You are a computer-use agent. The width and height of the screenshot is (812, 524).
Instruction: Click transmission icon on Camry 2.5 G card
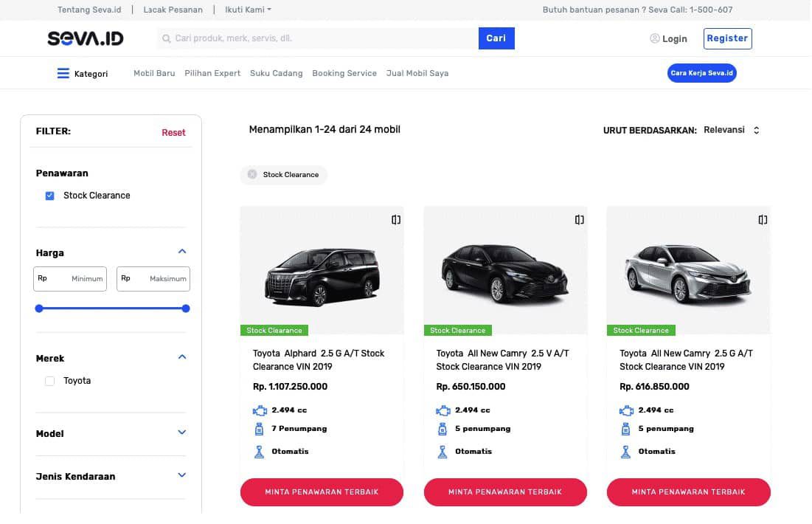pyautogui.click(x=626, y=452)
